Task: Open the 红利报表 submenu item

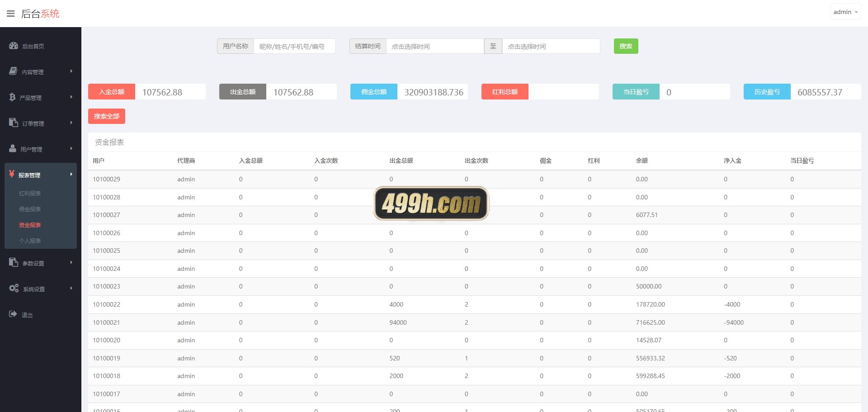Action: coord(30,194)
